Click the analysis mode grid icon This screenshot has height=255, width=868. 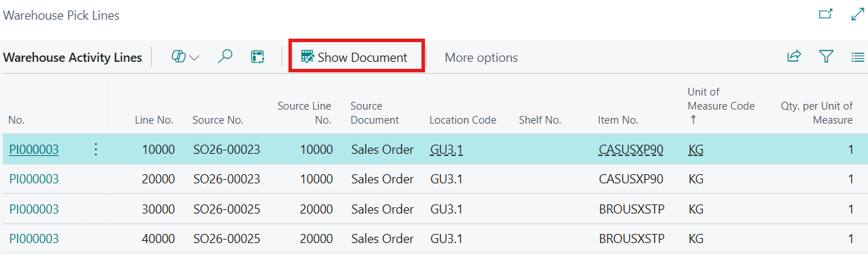(258, 58)
